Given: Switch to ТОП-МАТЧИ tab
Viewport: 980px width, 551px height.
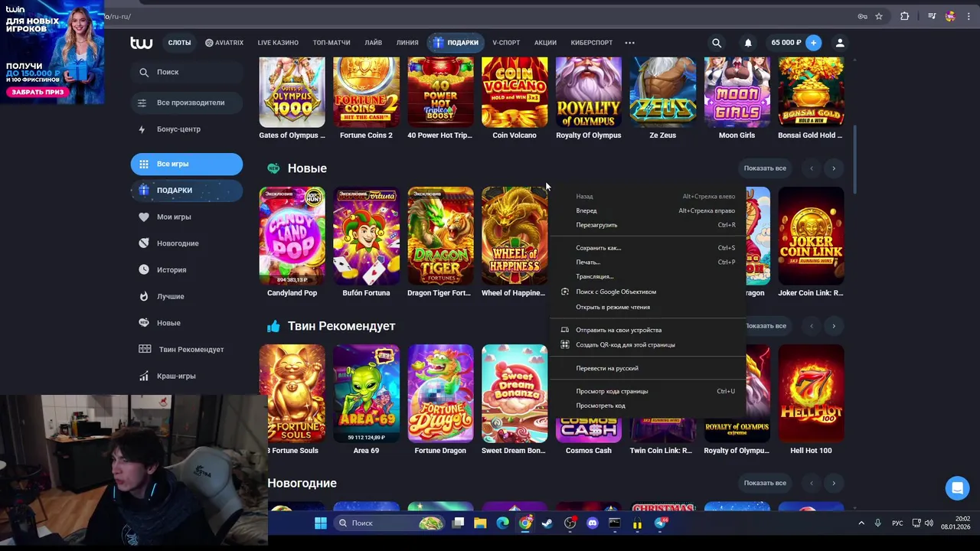Looking at the screenshot, I should point(332,43).
